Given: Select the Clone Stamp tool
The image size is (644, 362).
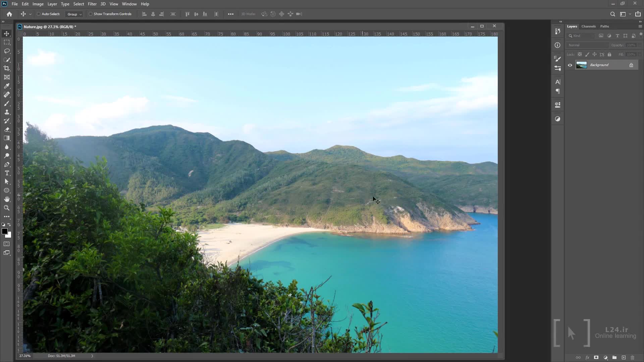Looking at the screenshot, I should 7,112.
